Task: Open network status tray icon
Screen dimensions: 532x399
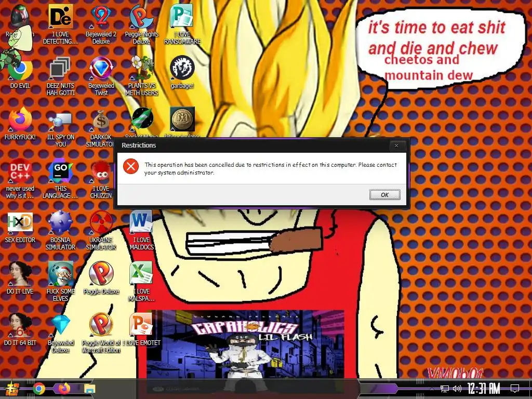Action: [445, 389]
